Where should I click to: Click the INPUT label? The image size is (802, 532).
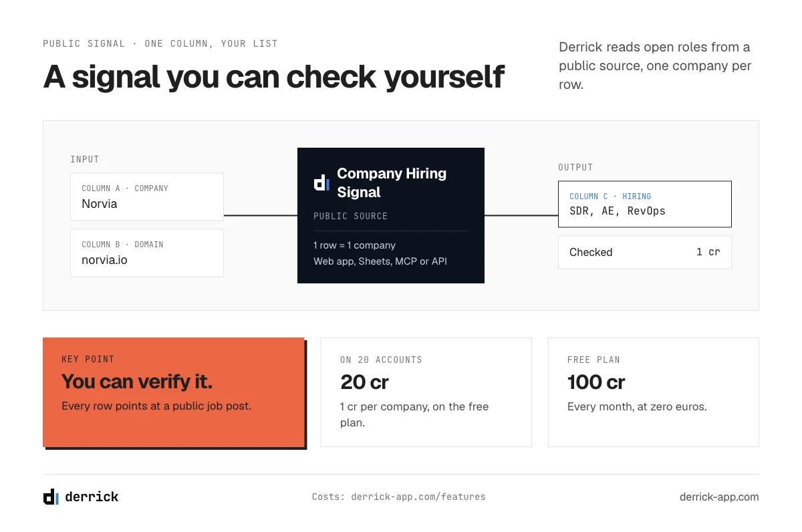tap(85, 159)
